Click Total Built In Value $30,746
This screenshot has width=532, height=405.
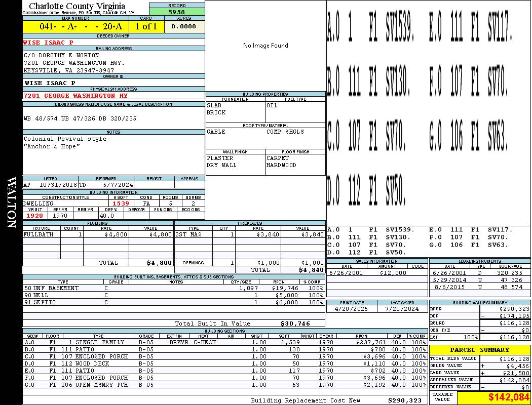(295, 323)
